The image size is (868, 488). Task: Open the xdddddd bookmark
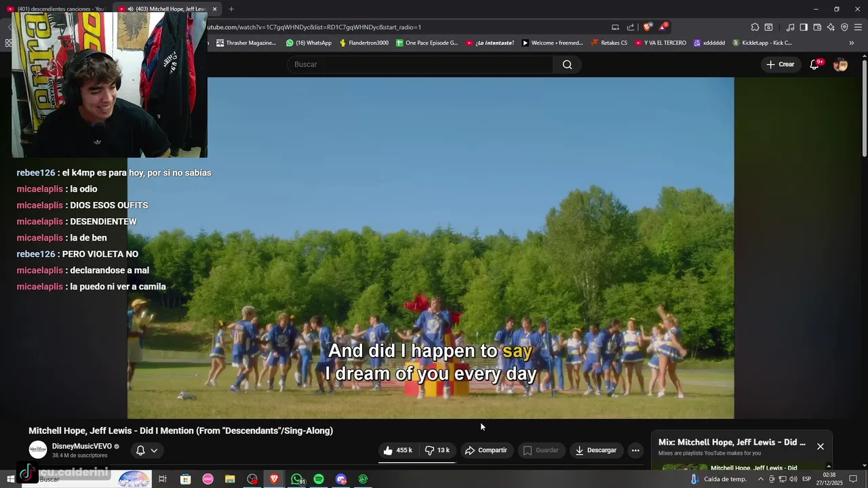pyautogui.click(x=709, y=43)
